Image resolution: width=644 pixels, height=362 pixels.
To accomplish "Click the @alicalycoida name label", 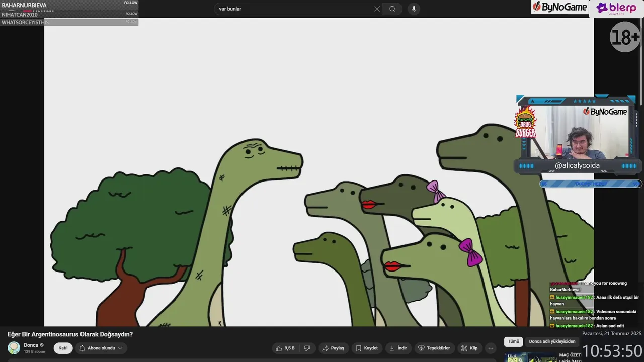I will pyautogui.click(x=577, y=165).
